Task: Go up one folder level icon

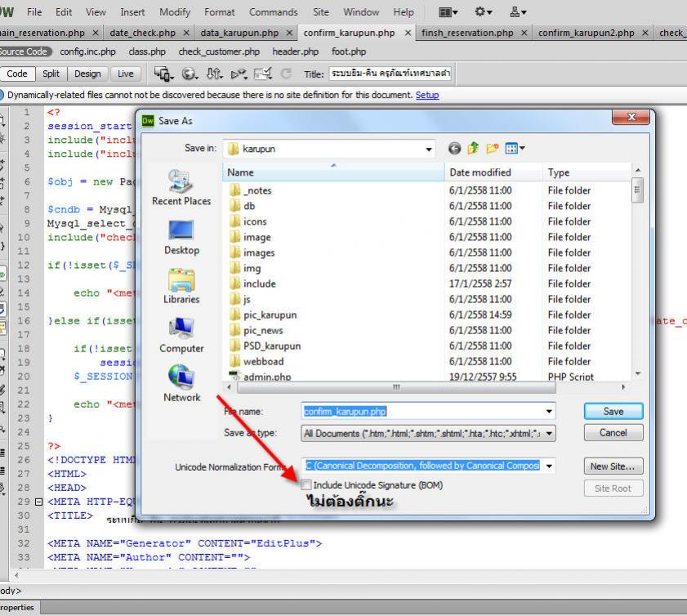Action: click(473, 149)
